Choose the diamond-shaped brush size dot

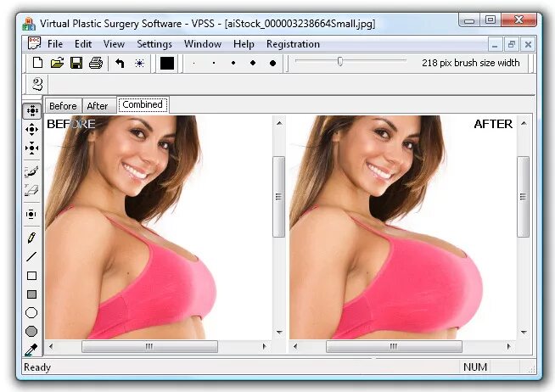pyautogui.click(x=253, y=64)
